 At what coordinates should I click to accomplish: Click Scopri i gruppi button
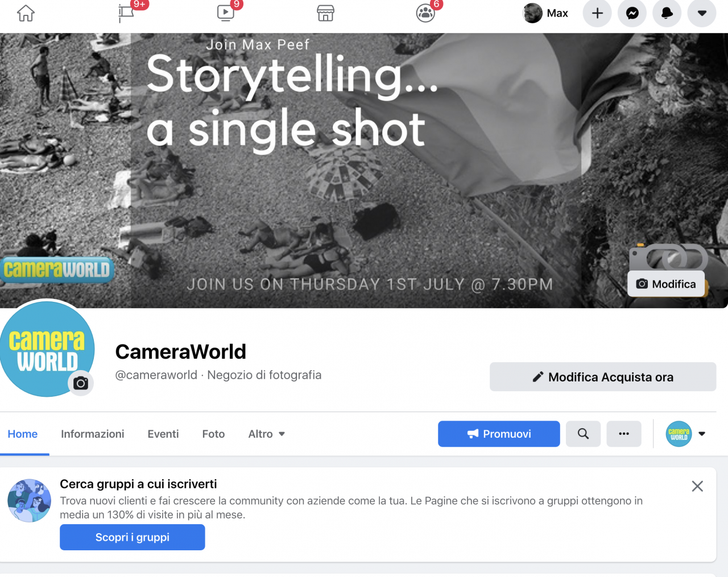click(133, 537)
